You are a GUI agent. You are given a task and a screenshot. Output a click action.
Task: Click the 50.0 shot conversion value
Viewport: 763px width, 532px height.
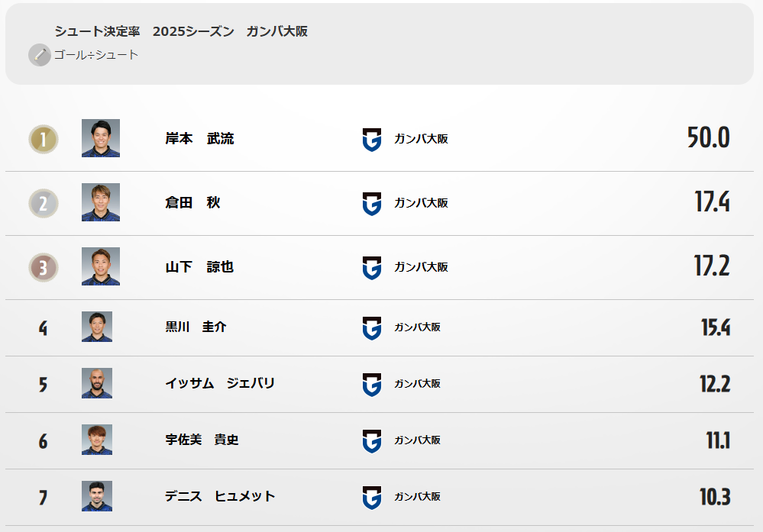click(708, 138)
